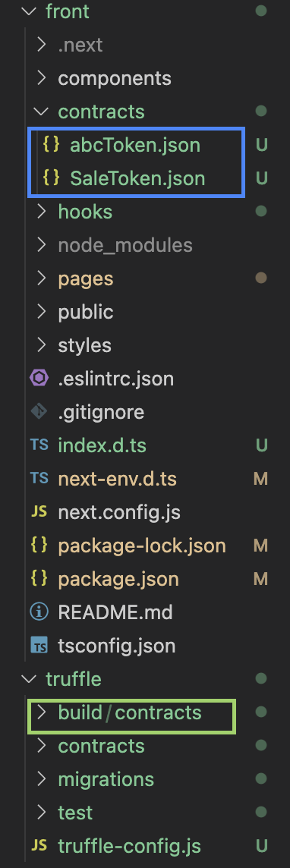Click the TS config icon of tsconfig.json
290x868 pixels.
click(39, 646)
